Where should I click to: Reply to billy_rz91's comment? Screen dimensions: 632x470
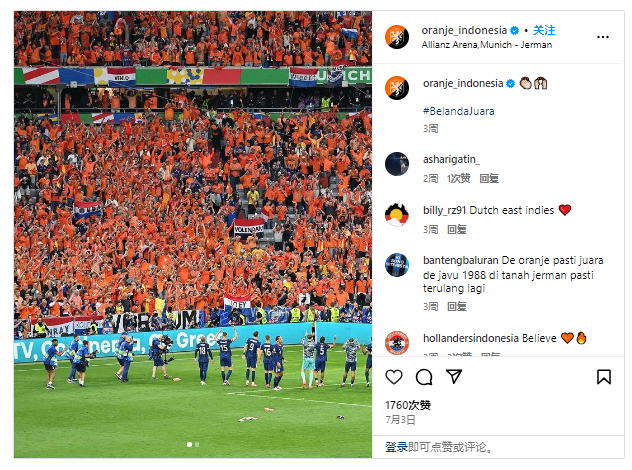(x=457, y=229)
